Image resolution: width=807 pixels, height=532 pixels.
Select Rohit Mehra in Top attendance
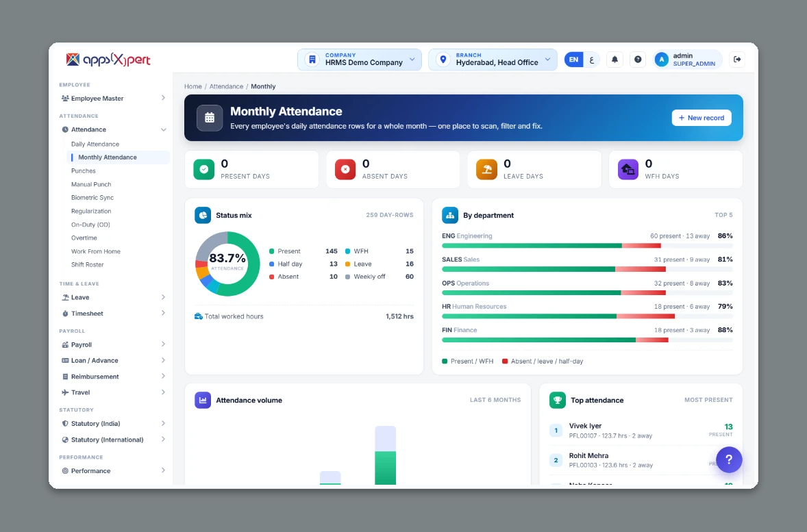click(641, 461)
